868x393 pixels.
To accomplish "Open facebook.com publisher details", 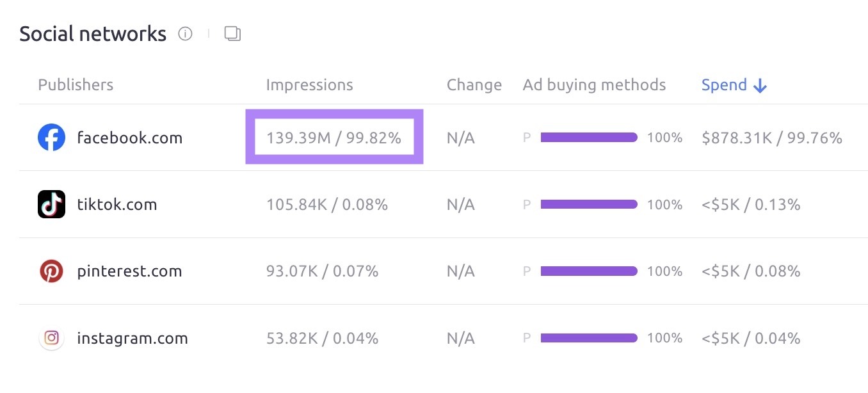I will coord(130,137).
